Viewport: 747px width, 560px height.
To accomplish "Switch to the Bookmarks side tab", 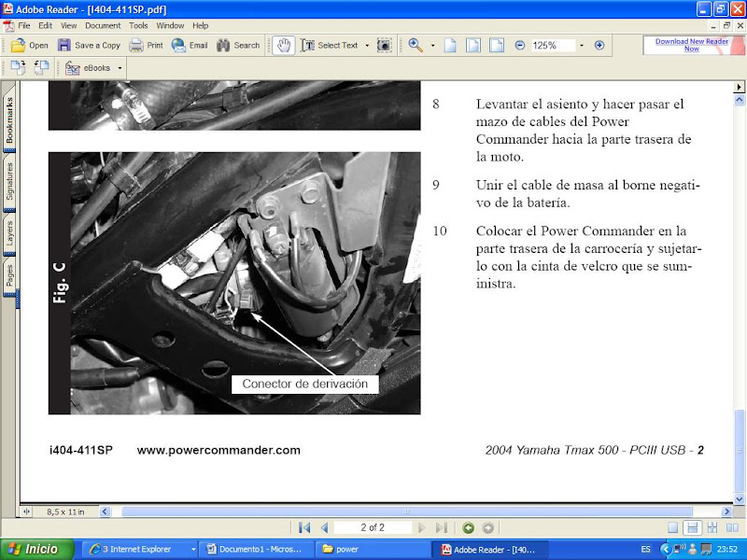I will point(9,120).
